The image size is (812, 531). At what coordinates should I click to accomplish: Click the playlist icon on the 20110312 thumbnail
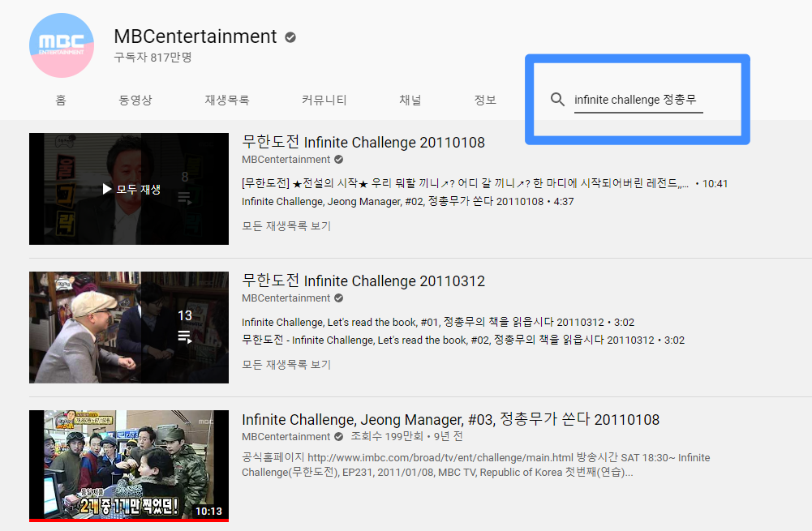click(185, 337)
